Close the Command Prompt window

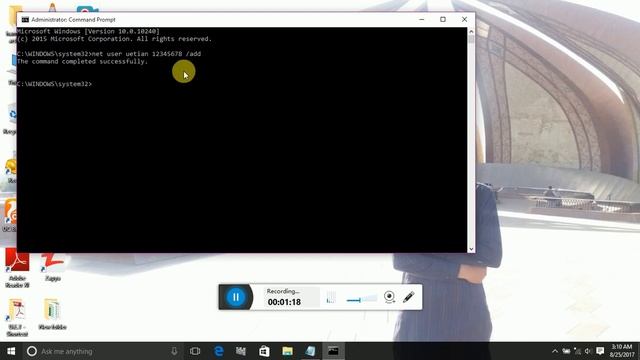coord(464,19)
